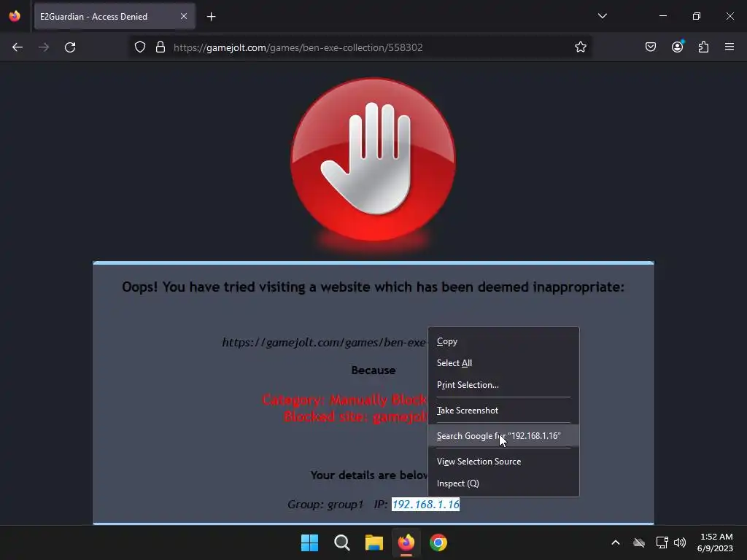The image size is (747, 560).
Task: Open the List all tabs dropdown arrow
Action: click(602, 16)
